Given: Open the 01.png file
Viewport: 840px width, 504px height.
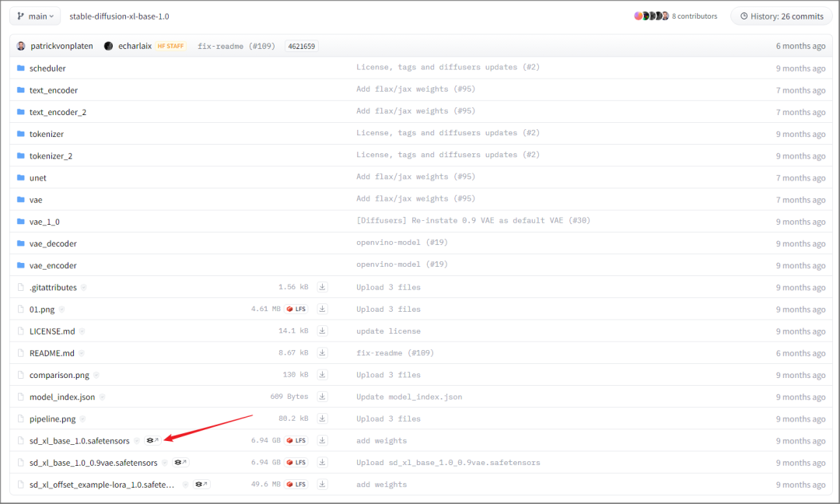Looking at the screenshot, I should [x=42, y=310].
